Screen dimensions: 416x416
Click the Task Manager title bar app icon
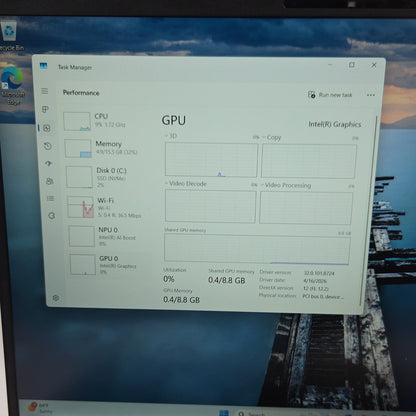[x=44, y=66]
